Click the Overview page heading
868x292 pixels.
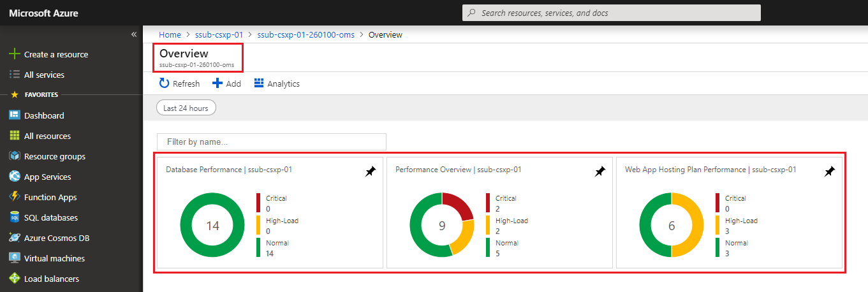pos(184,54)
